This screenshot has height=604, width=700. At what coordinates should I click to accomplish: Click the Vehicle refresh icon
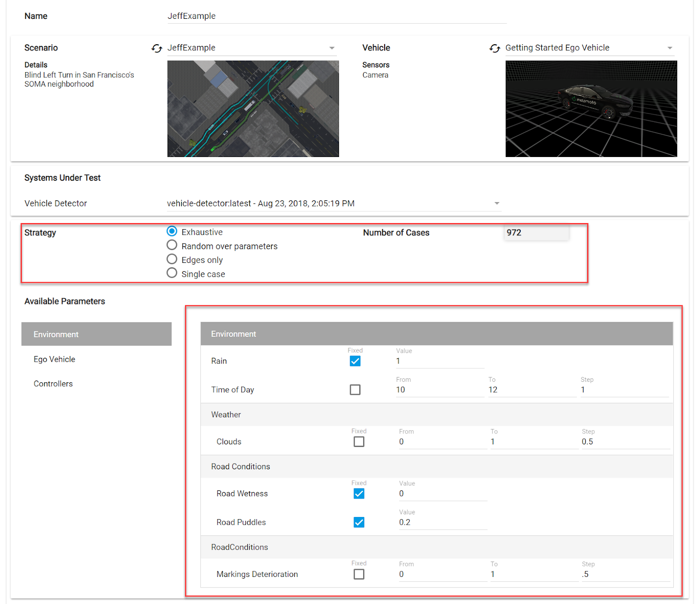point(494,48)
